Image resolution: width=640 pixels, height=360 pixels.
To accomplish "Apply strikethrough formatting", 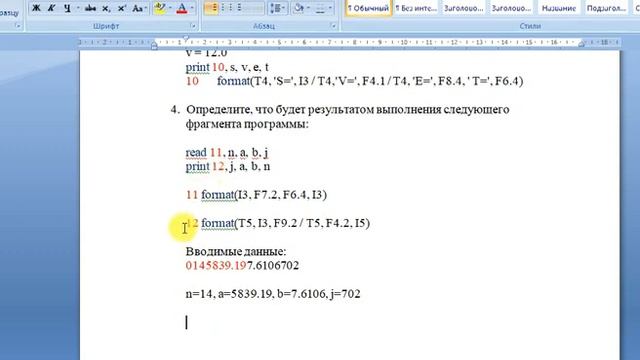I will pos(91,8).
